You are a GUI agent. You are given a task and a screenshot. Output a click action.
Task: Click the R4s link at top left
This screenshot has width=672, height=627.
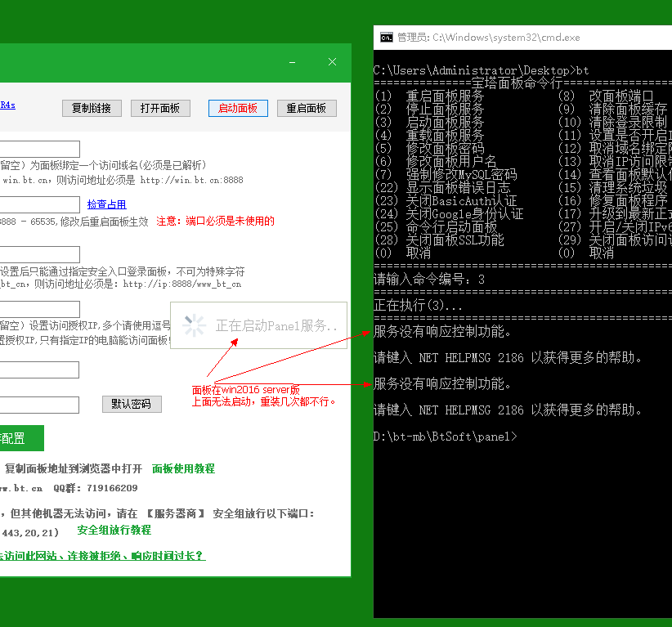[x=7, y=105]
